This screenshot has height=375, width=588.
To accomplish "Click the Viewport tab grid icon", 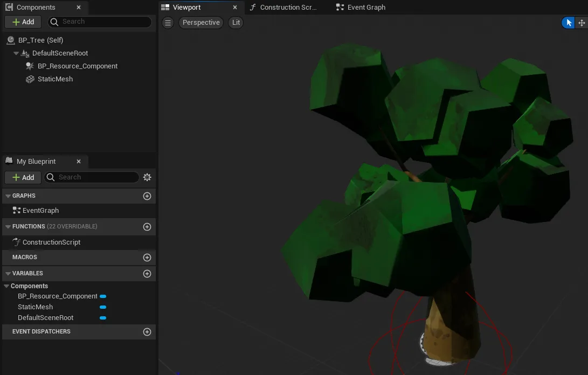I will [x=165, y=7].
